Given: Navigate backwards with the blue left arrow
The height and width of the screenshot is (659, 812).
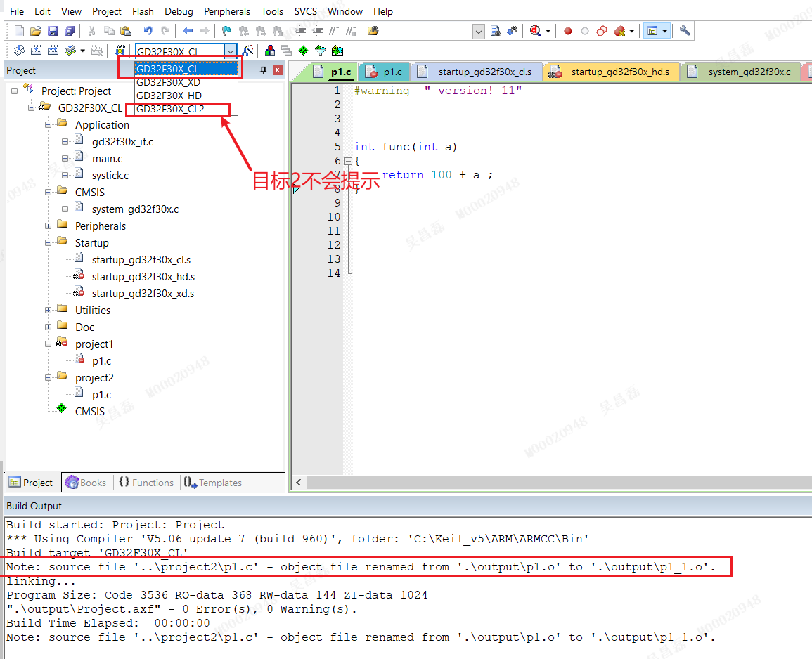Looking at the screenshot, I should 188,31.
